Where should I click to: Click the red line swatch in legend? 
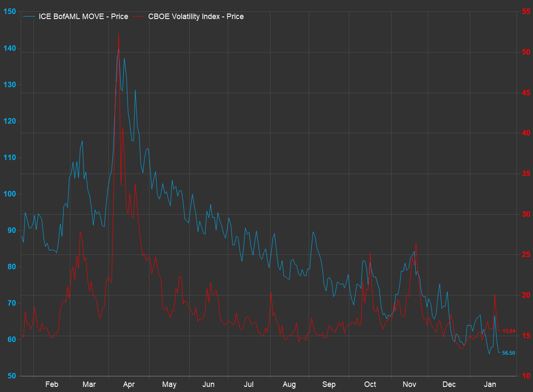[139, 17]
